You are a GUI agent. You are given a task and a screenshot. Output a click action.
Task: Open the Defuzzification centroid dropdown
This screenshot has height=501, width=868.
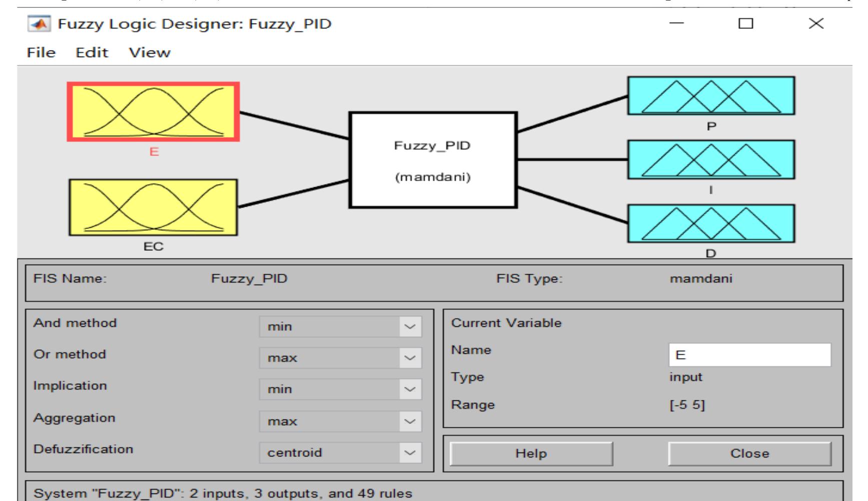point(340,453)
